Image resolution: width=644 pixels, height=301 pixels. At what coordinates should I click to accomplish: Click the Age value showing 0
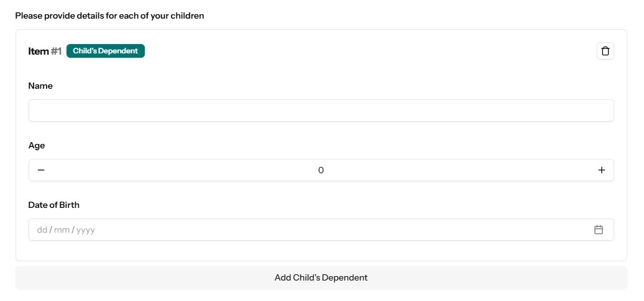(x=321, y=170)
